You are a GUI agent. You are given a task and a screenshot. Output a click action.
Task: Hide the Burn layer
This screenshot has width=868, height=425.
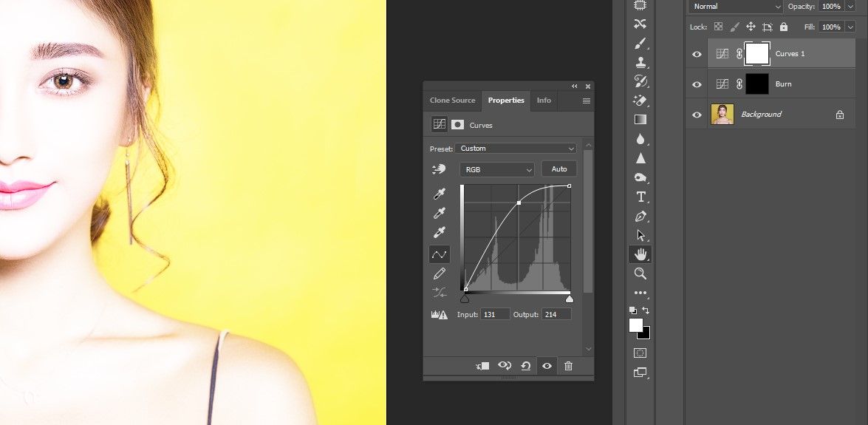point(697,85)
